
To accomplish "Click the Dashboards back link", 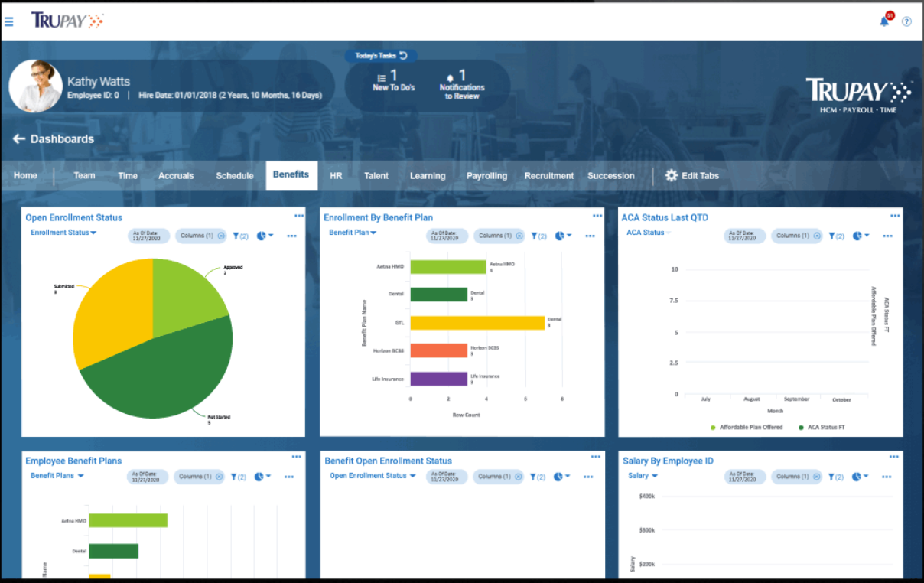I will point(54,138).
